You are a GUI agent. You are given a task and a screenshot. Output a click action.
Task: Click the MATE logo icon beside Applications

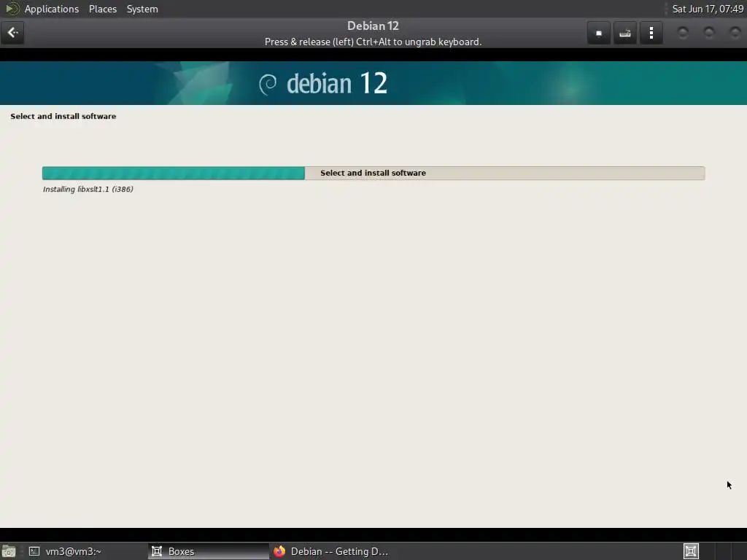[x=12, y=9]
